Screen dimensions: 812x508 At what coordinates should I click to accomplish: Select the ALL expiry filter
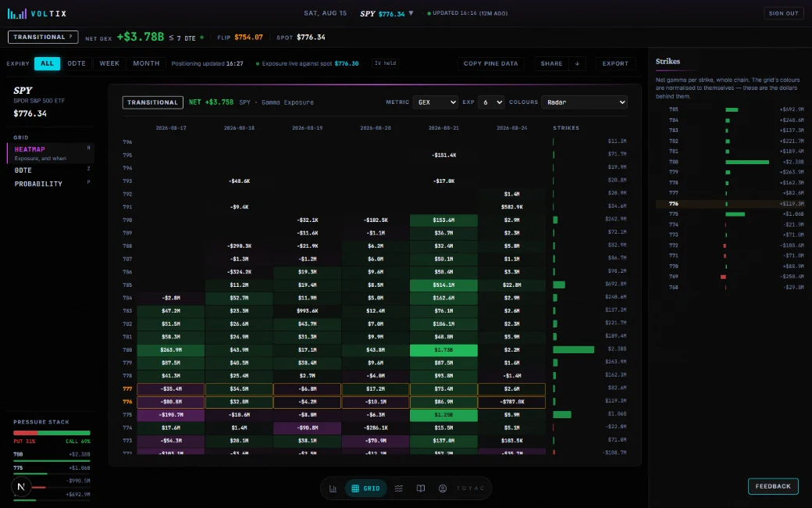[47, 63]
